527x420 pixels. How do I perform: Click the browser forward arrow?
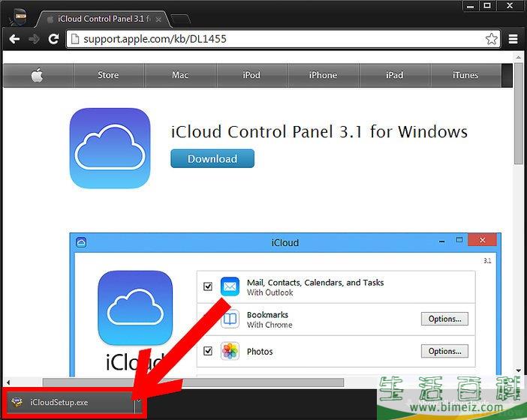[x=34, y=39]
